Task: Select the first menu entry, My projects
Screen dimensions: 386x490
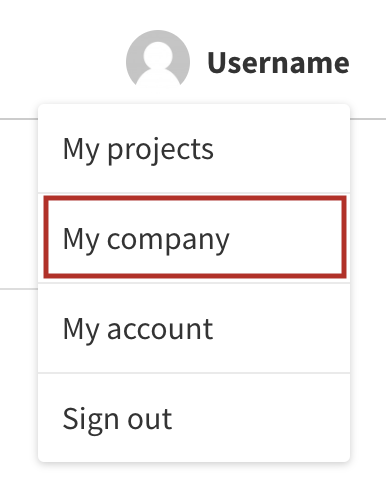Action: pyautogui.click(x=194, y=149)
